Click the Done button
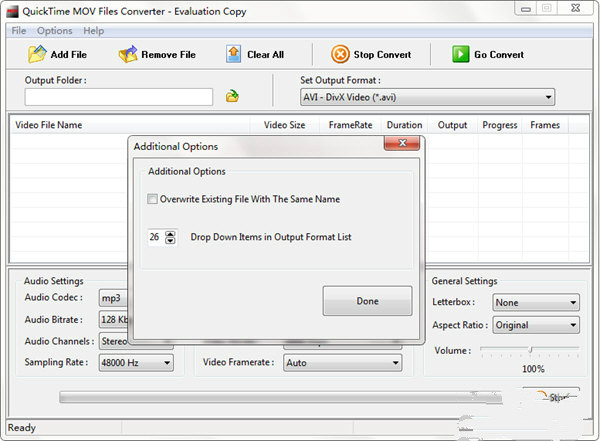 tap(367, 301)
